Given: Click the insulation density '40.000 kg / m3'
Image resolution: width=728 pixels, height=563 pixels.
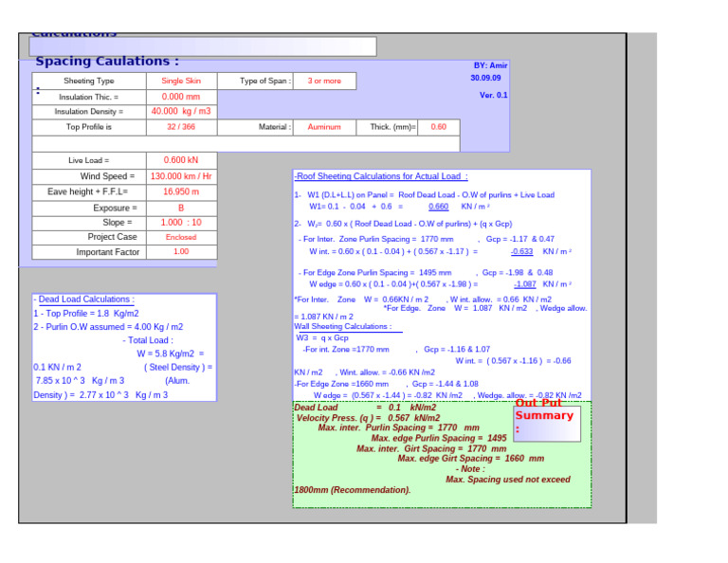Looking at the screenshot, I should pyautogui.click(x=182, y=112).
